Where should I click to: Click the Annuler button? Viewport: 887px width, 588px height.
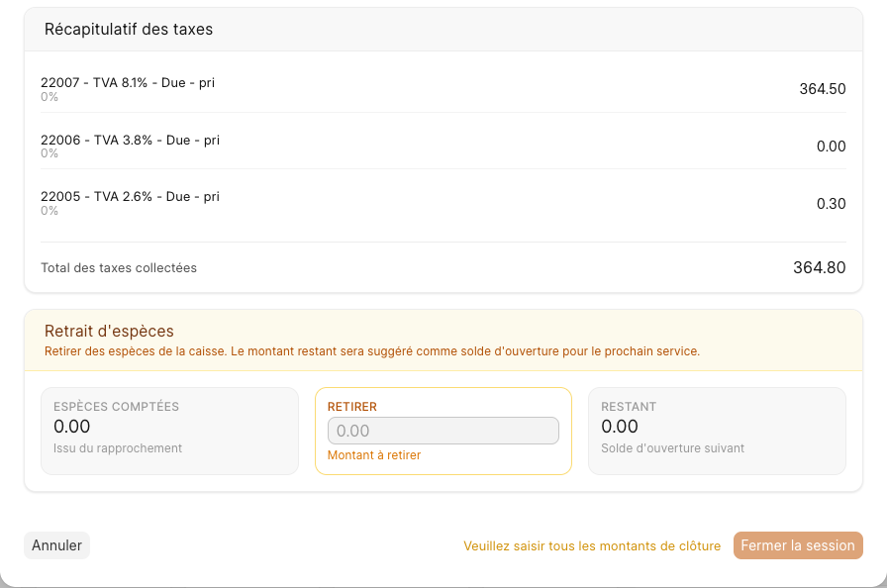pyautogui.click(x=56, y=545)
